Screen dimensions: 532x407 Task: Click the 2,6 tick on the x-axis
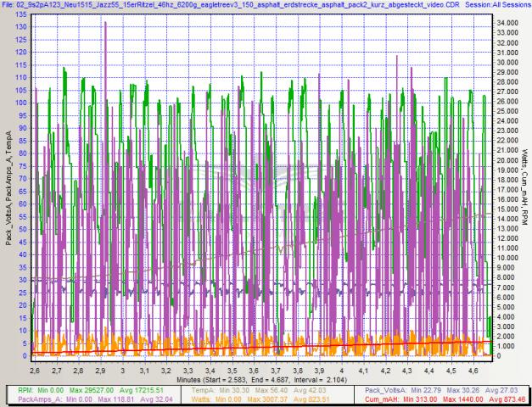35,370
